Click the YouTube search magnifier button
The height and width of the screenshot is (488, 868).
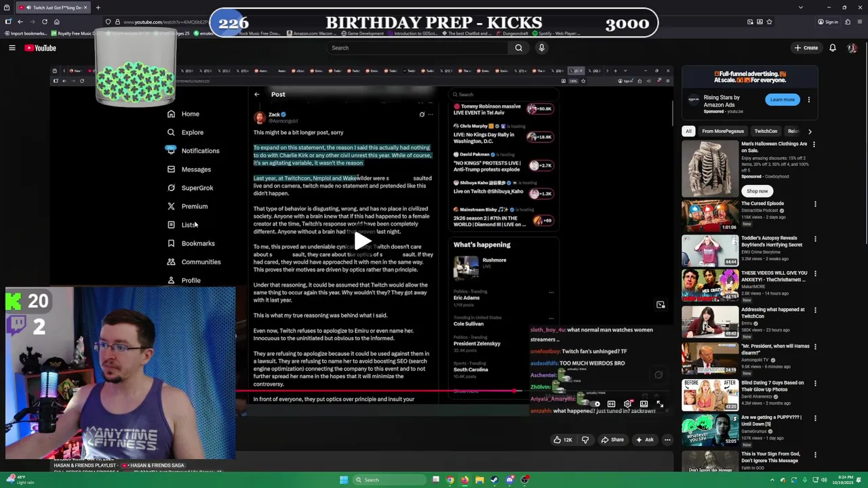pyautogui.click(x=519, y=48)
